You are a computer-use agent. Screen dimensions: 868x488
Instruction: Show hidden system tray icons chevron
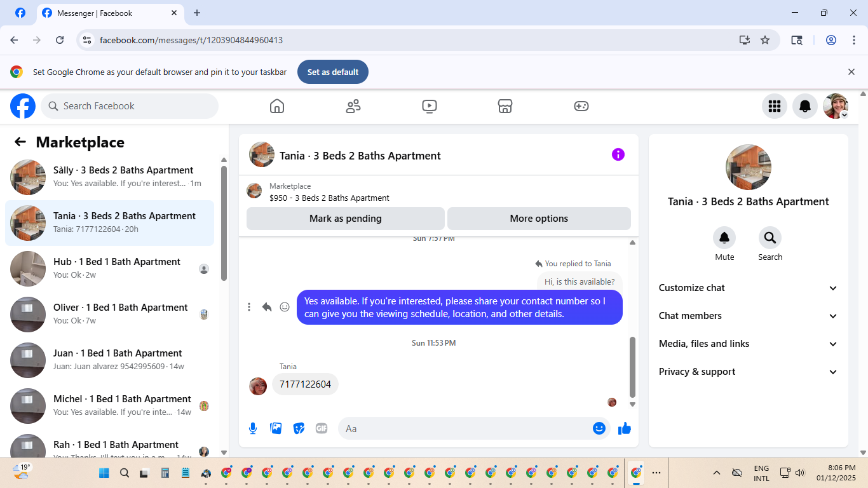pos(717,473)
